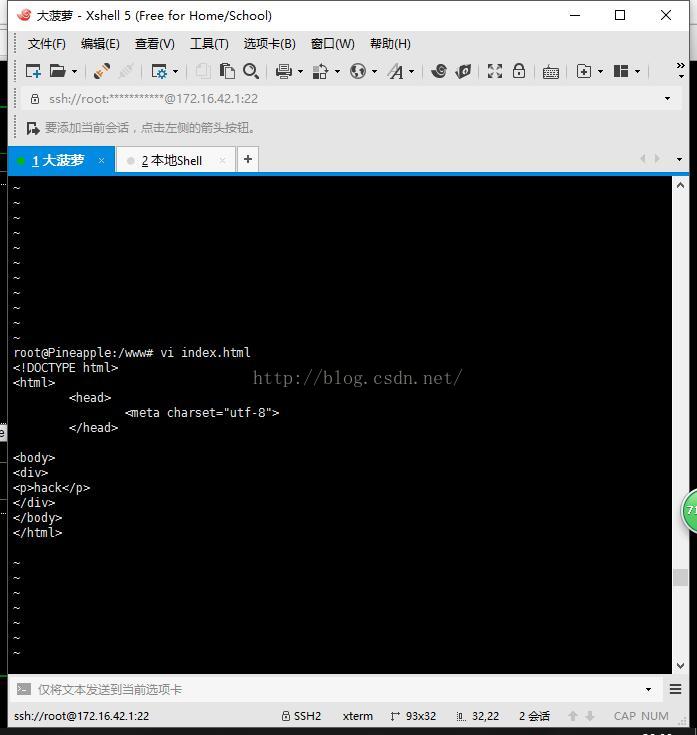697x735 pixels.
Task: Expand the Layout dropdown arrow
Action: [x=637, y=72]
